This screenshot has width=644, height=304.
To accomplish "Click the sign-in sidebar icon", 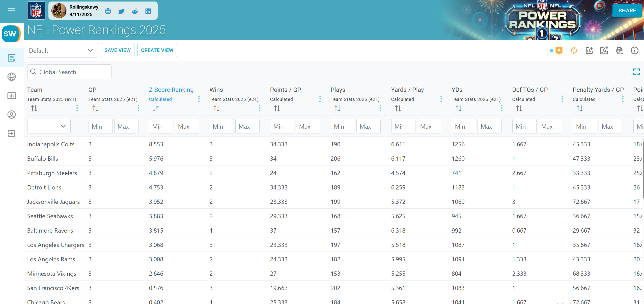I will [x=12, y=133].
